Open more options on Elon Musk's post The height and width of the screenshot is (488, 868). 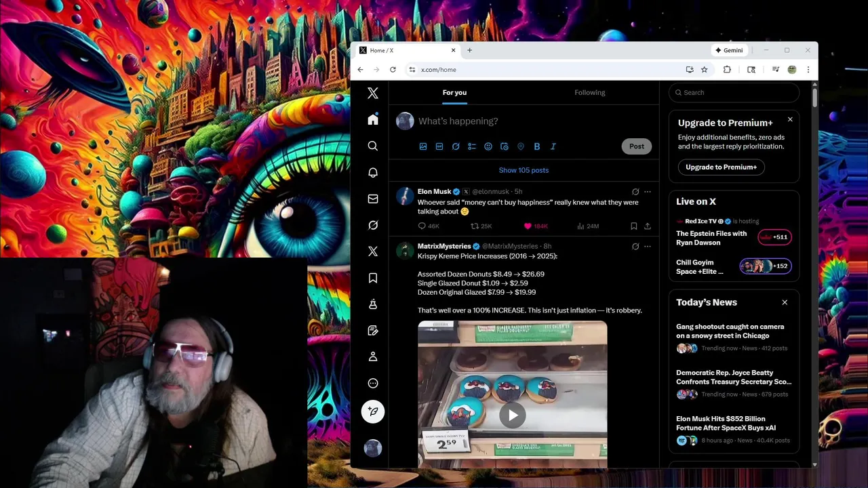click(648, 192)
